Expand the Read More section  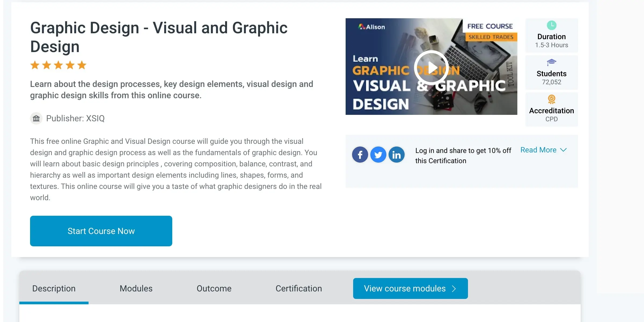pyautogui.click(x=538, y=150)
